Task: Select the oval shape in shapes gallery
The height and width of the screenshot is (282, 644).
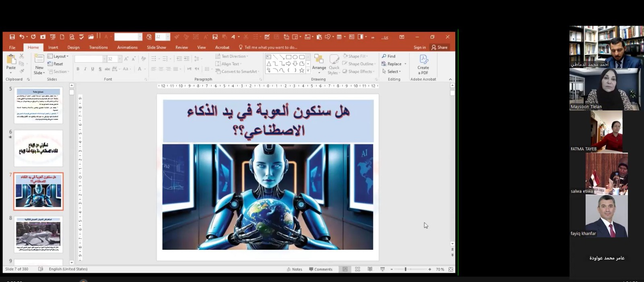Action: 295,57
